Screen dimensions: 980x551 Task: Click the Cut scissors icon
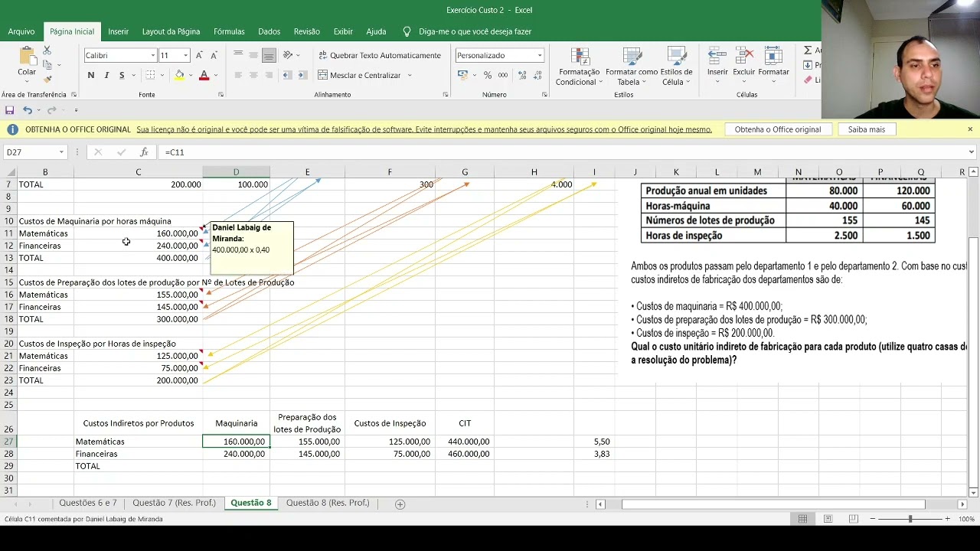[47, 51]
